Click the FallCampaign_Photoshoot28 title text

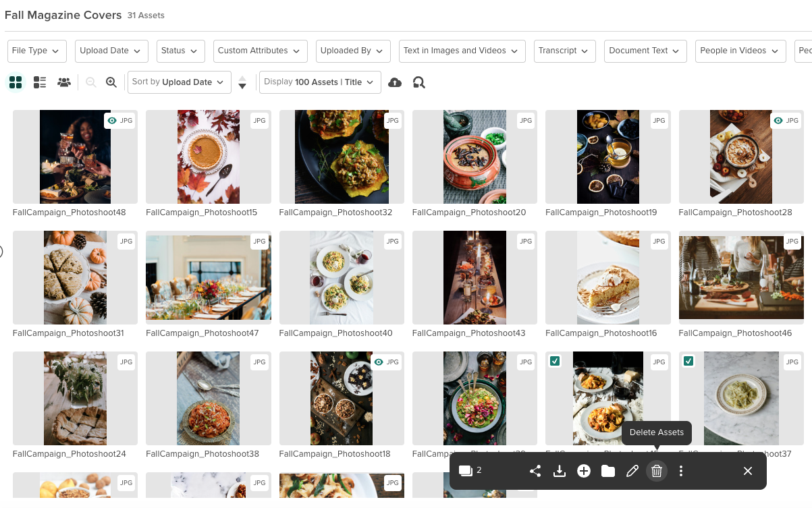pos(736,213)
